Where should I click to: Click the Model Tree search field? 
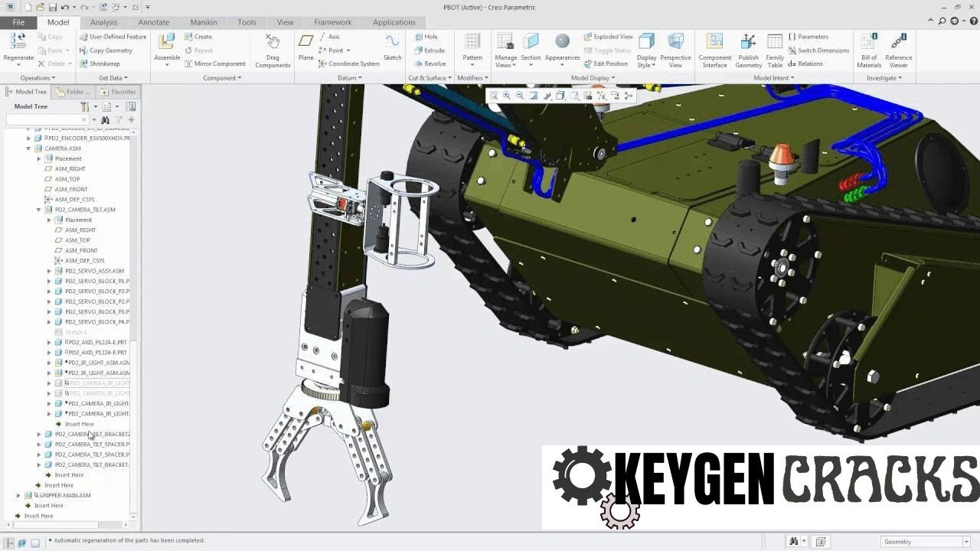coord(47,120)
